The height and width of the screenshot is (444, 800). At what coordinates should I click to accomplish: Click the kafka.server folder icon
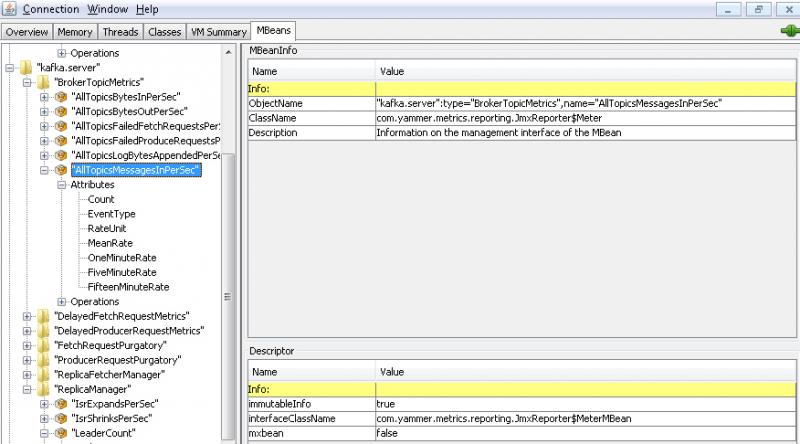pos(26,67)
